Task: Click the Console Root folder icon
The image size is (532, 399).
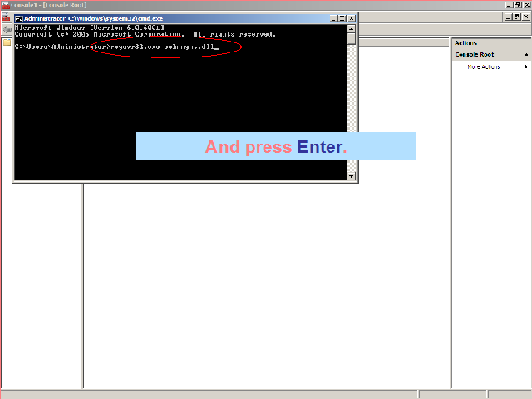Action: (6, 42)
